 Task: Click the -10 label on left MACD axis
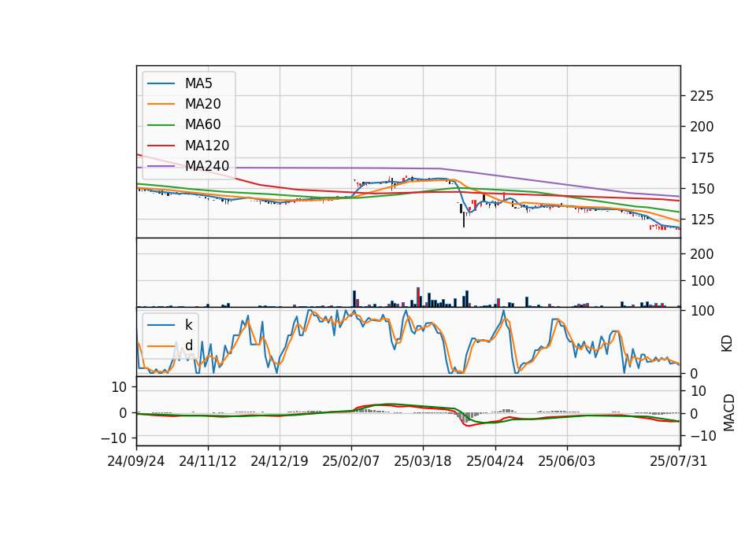click(113, 438)
